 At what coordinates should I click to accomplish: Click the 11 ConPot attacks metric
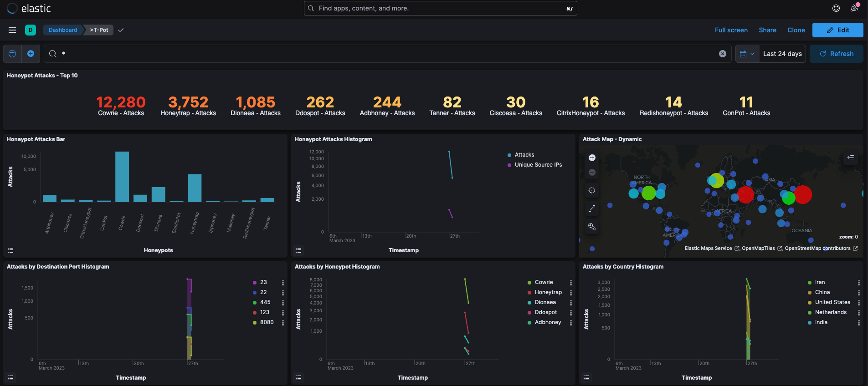click(x=746, y=106)
